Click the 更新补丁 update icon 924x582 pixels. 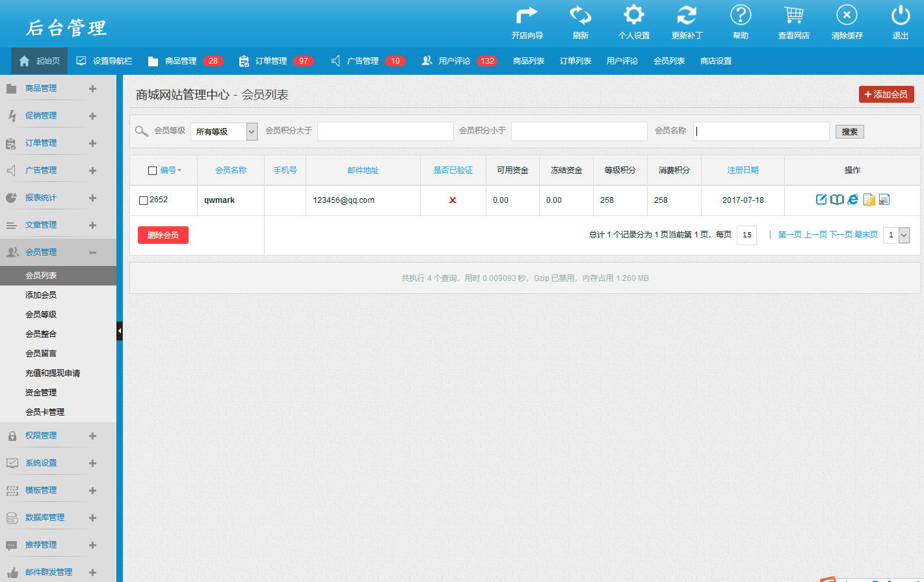[x=687, y=14]
